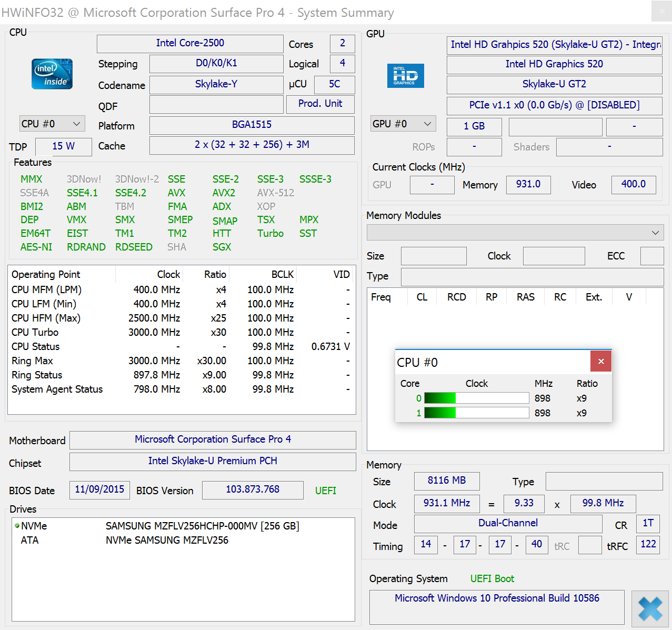Select the System Agent Status row
Screen dimensions: 672x630
pos(181,389)
